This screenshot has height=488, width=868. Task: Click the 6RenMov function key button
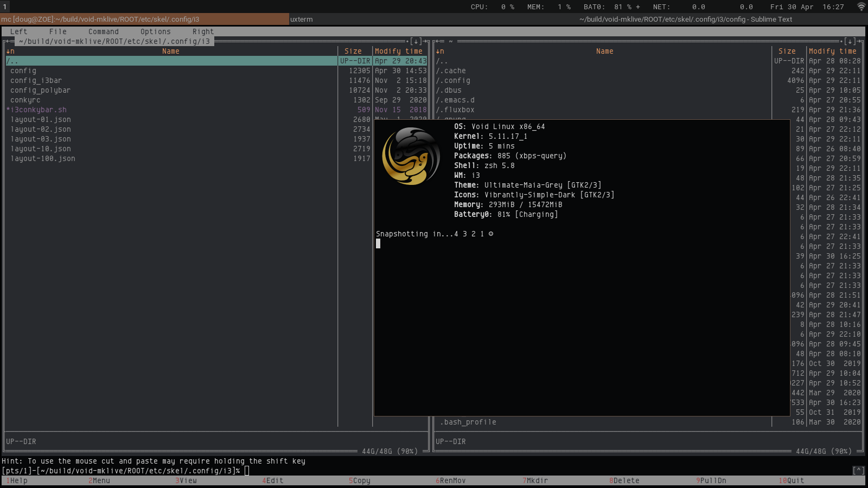pyautogui.click(x=450, y=480)
